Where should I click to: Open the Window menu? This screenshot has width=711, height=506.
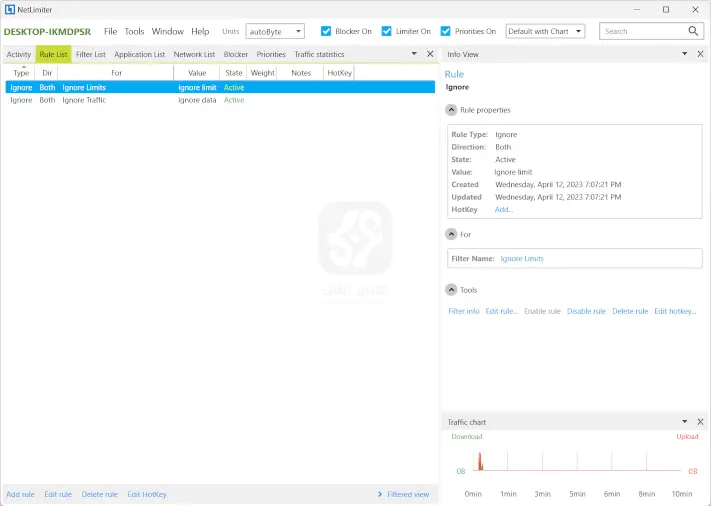click(x=167, y=31)
